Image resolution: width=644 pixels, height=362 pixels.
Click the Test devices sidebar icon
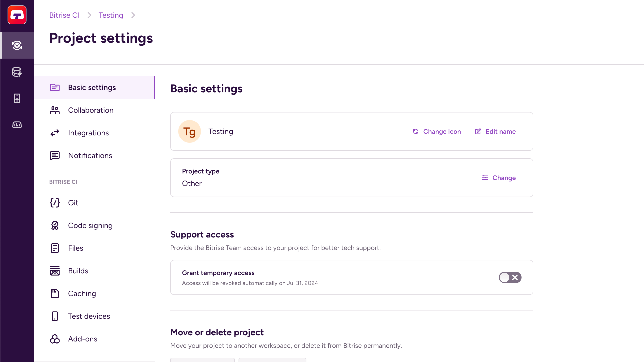(x=54, y=316)
